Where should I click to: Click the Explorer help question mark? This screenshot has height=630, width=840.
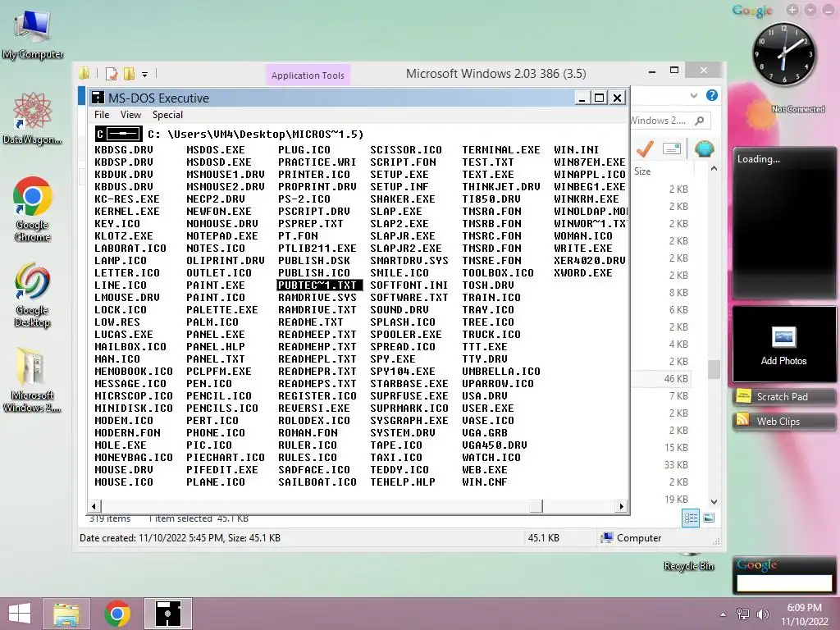tap(711, 95)
